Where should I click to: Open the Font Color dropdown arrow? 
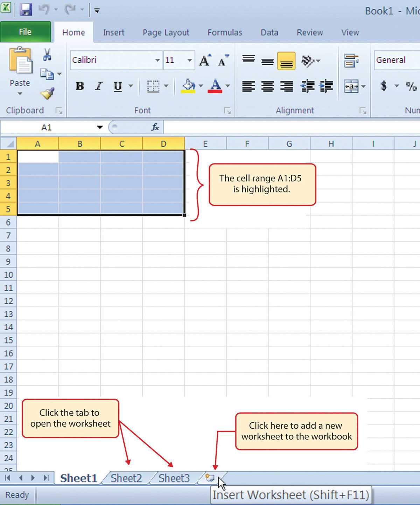pos(228,86)
